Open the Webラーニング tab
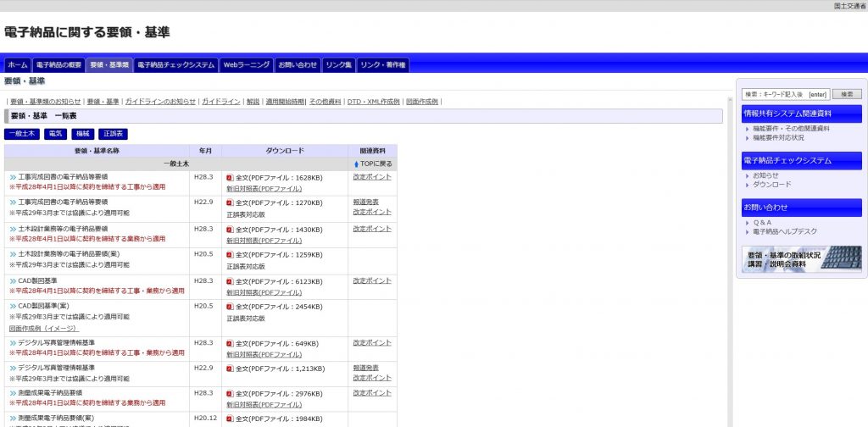This screenshot has width=868, height=427. pyautogui.click(x=246, y=64)
